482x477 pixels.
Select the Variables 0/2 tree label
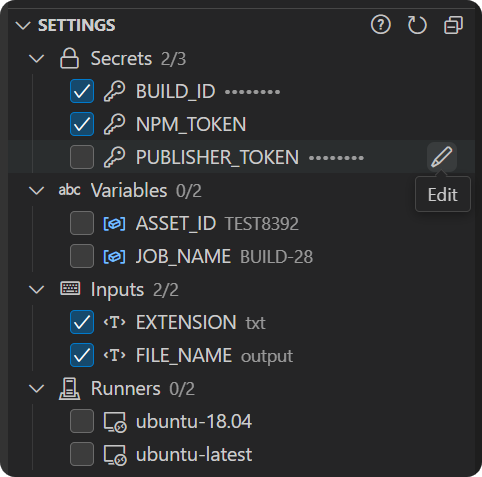point(146,191)
